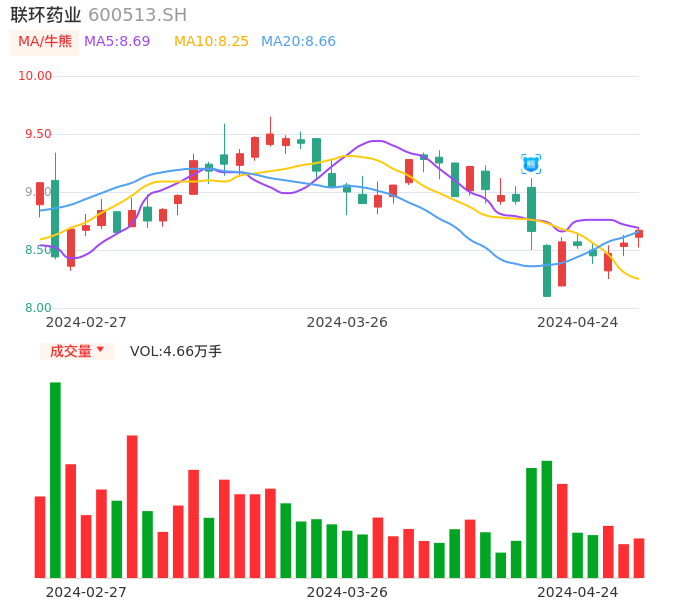Click the VOL:4.66万手 volume readout

tap(176, 351)
